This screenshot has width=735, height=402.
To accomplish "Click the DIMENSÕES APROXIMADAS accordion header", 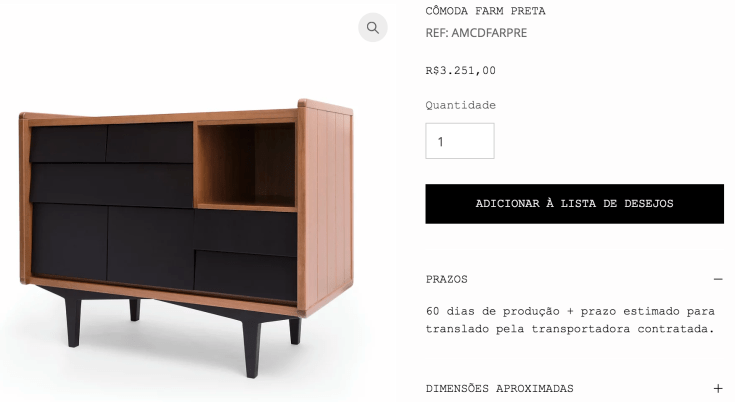I will [x=574, y=388].
